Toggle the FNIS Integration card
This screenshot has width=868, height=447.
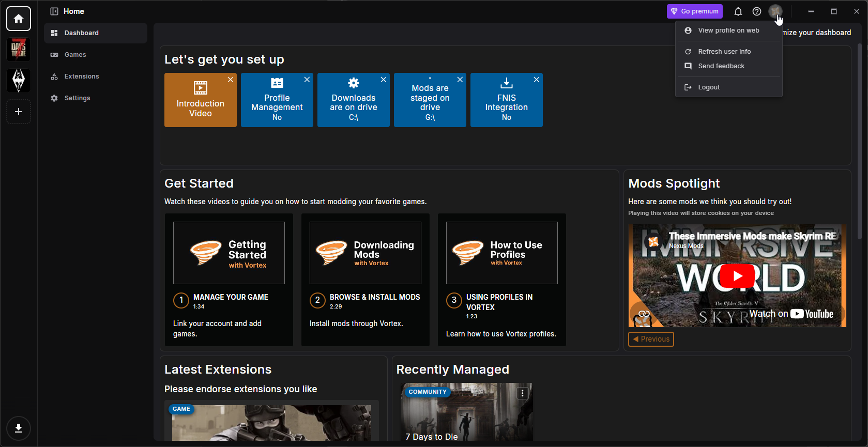tap(507, 100)
